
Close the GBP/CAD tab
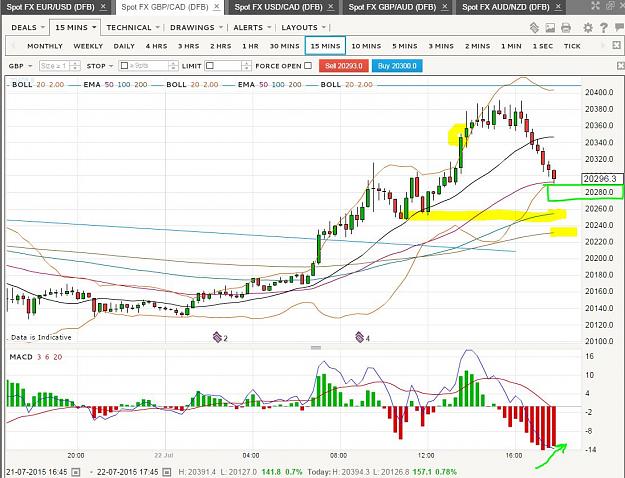[217, 7]
